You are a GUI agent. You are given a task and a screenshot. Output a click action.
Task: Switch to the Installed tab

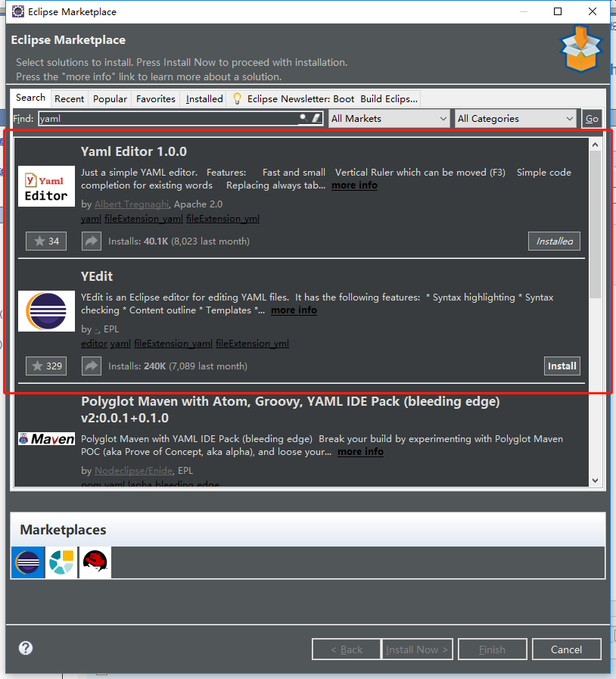[x=204, y=98]
